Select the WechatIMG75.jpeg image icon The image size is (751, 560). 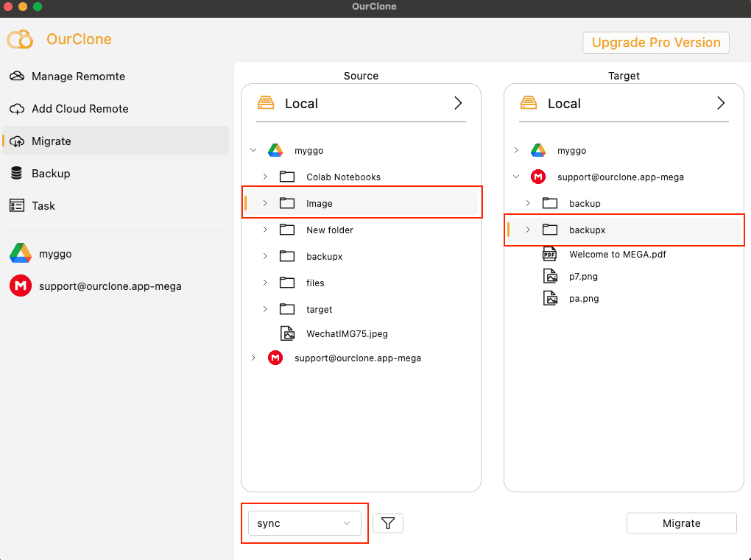(287, 333)
